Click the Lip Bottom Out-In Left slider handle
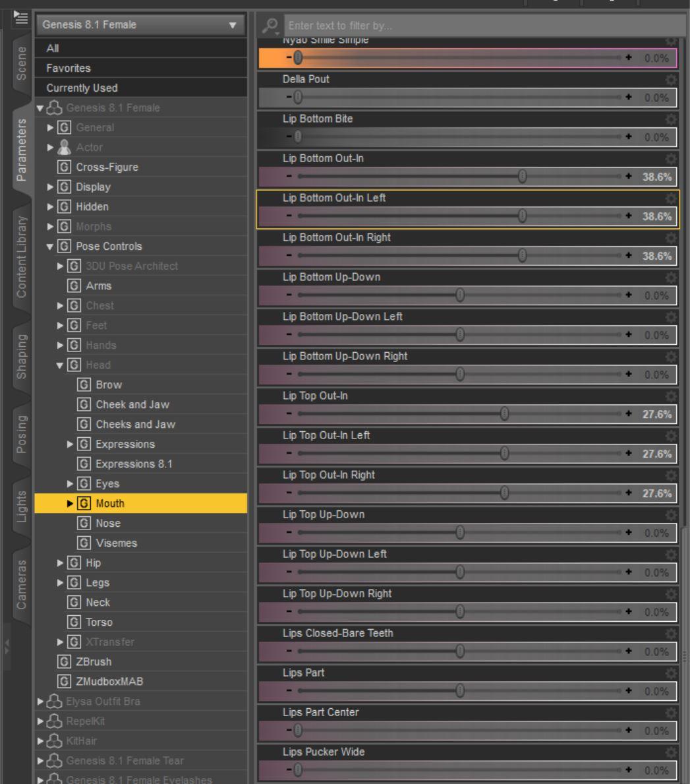This screenshot has width=690, height=784. pyautogui.click(x=522, y=216)
